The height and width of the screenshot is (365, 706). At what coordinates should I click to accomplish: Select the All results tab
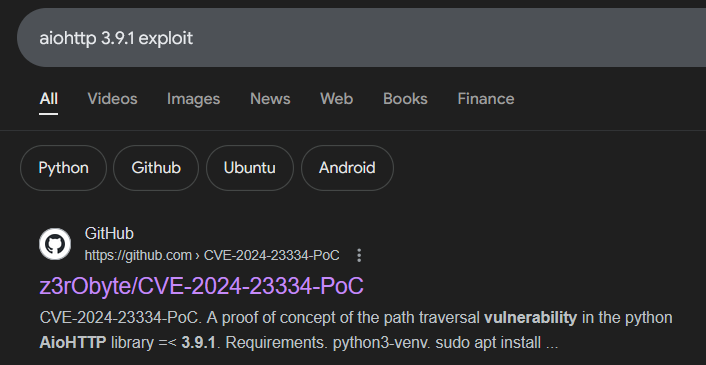tap(48, 99)
